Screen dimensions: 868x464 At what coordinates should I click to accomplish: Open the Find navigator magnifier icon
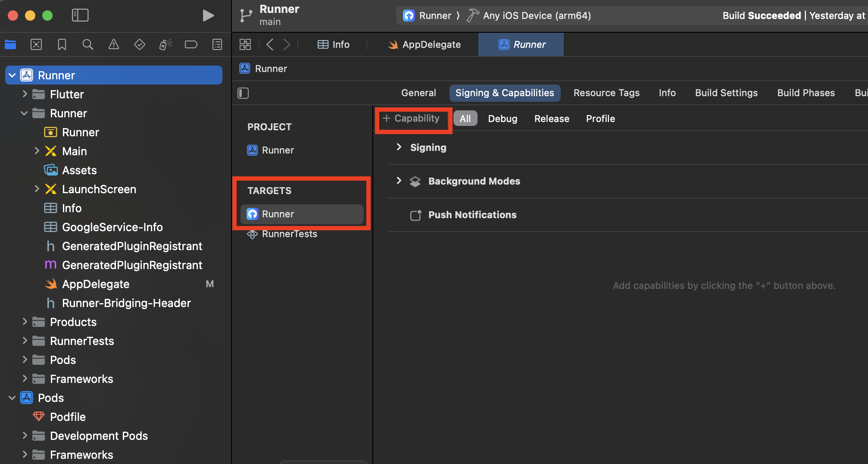coord(88,44)
